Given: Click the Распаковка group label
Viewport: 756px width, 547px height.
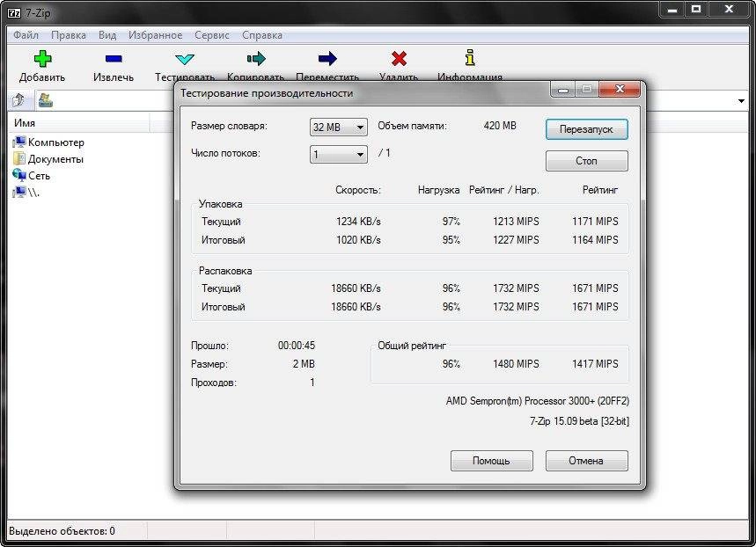Looking at the screenshot, I should [x=225, y=271].
